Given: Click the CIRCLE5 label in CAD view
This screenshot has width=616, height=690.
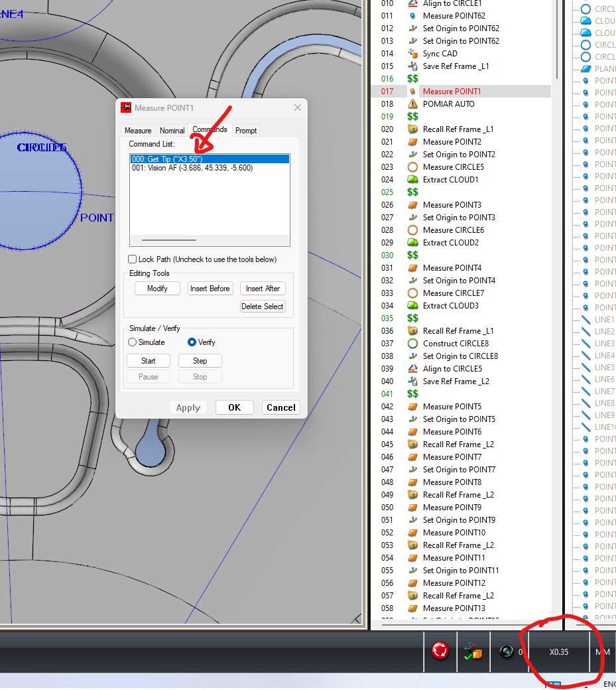Looking at the screenshot, I should (42, 147).
